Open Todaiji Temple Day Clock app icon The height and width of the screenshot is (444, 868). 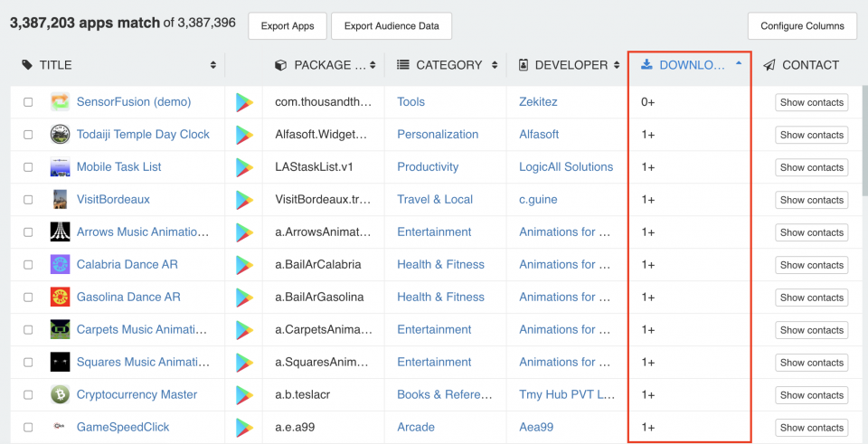[60, 135]
